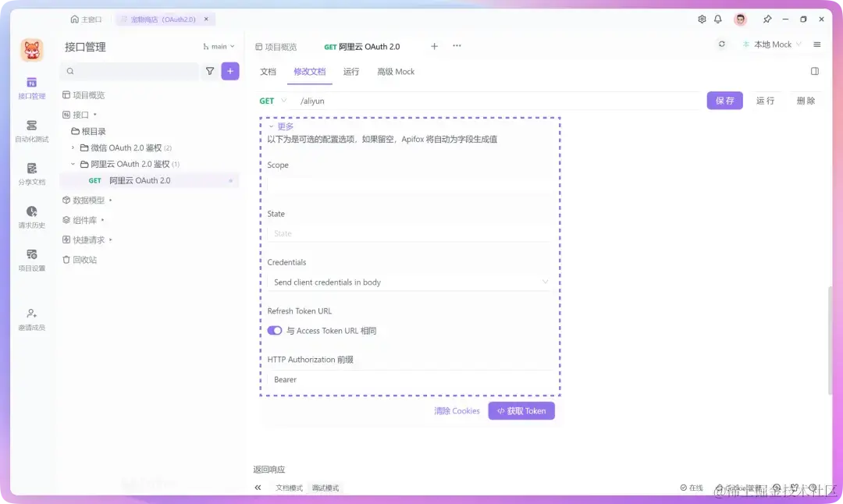Switch to the 文档 tab
The height and width of the screenshot is (504, 843).
268,72
